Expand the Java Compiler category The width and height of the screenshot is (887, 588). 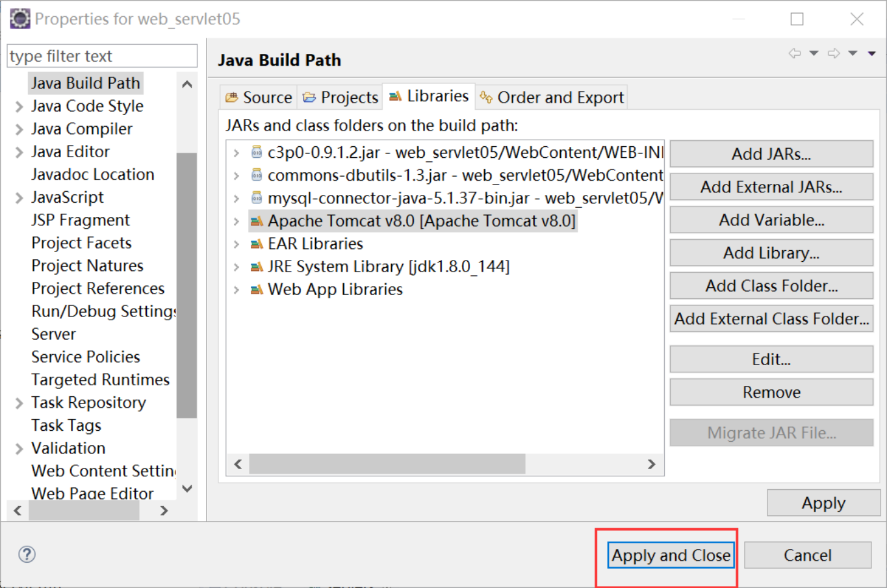(19, 129)
